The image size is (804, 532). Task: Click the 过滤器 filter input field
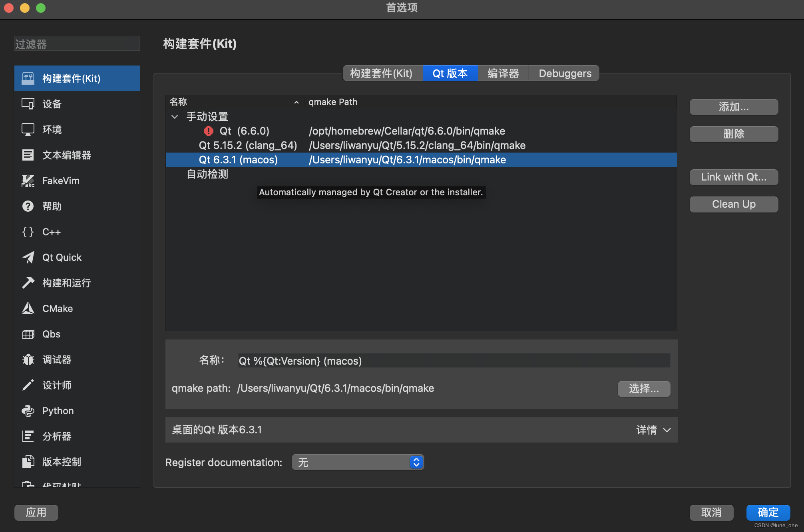pos(77,44)
